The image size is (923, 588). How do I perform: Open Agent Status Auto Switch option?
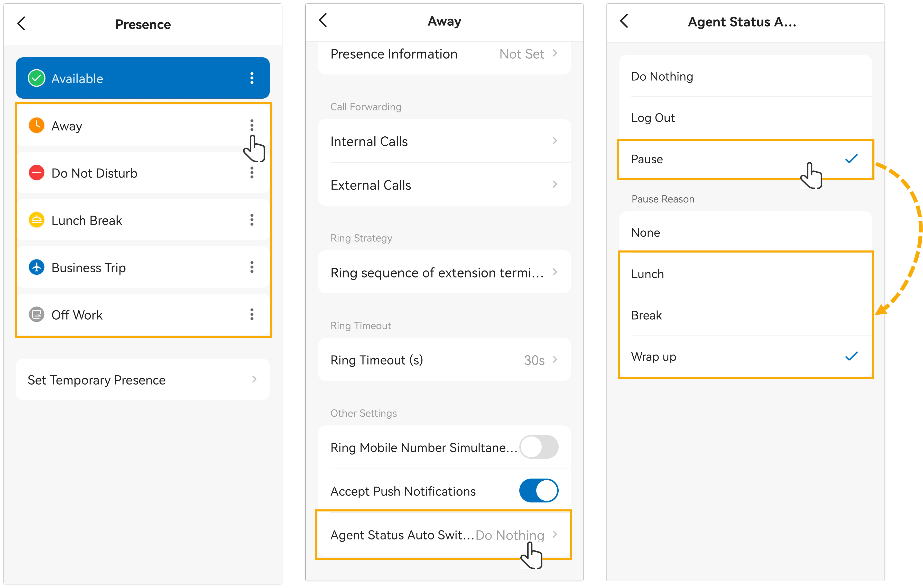click(444, 535)
